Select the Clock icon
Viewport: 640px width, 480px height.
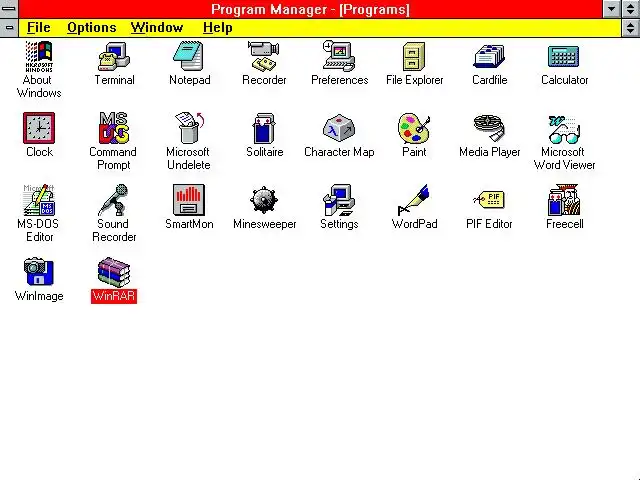pos(39,128)
